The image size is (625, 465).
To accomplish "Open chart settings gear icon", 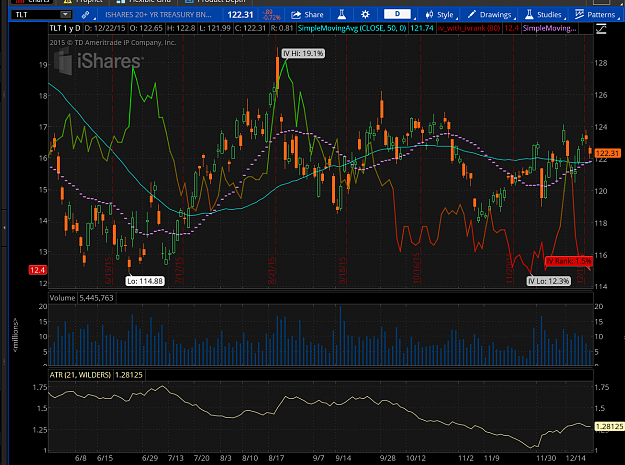I will click(365, 15).
